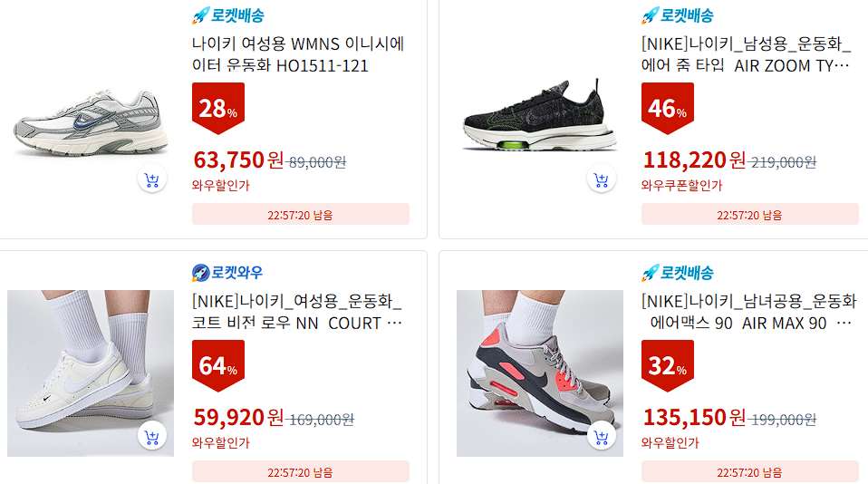Open the WMNS Initiator HO1511-121 product title

point(298,54)
